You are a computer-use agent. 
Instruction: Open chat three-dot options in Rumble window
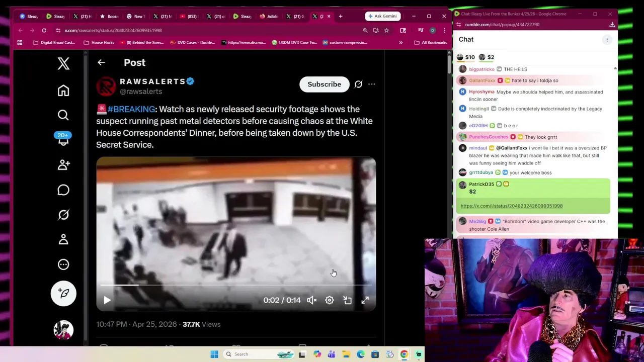(607, 39)
